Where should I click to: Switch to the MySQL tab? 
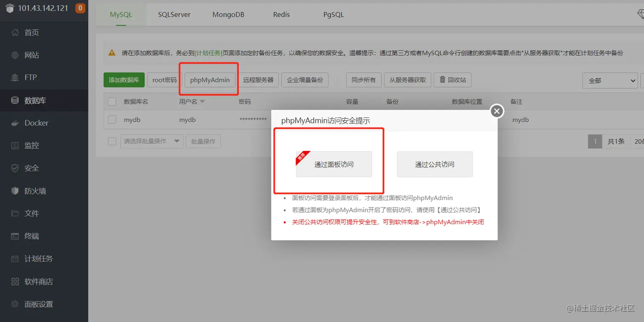pyautogui.click(x=121, y=14)
